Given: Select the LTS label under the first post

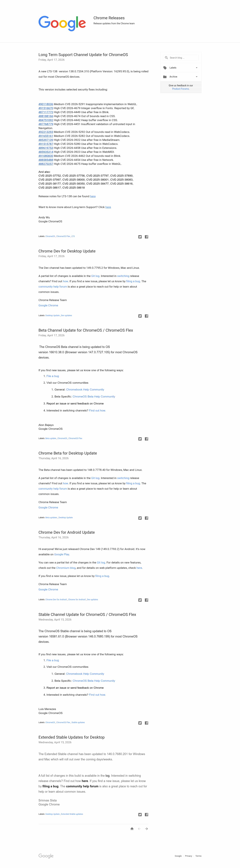Looking at the screenshot, I should [x=73, y=237].
